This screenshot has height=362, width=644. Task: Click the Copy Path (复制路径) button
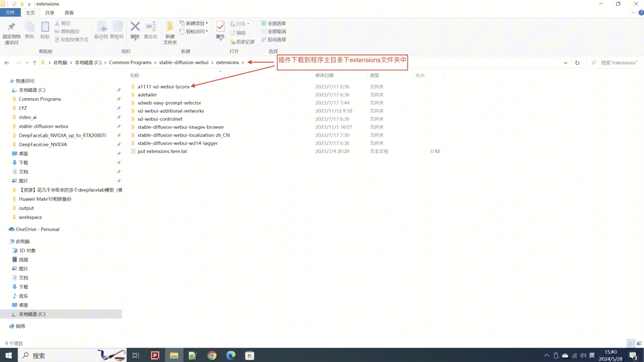pos(67,31)
